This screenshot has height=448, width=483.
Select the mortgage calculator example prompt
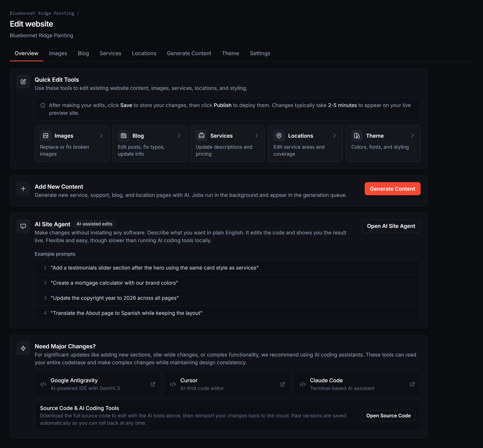(228, 283)
